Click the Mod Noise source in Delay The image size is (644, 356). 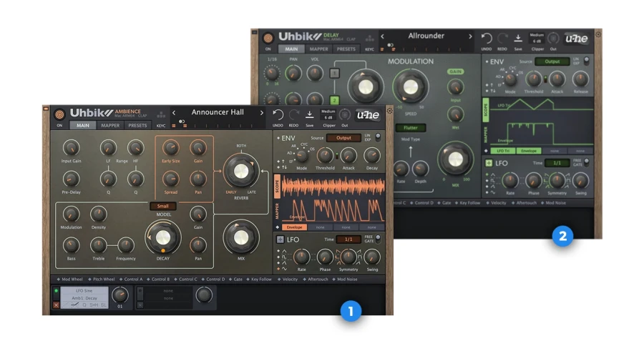click(553, 203)
